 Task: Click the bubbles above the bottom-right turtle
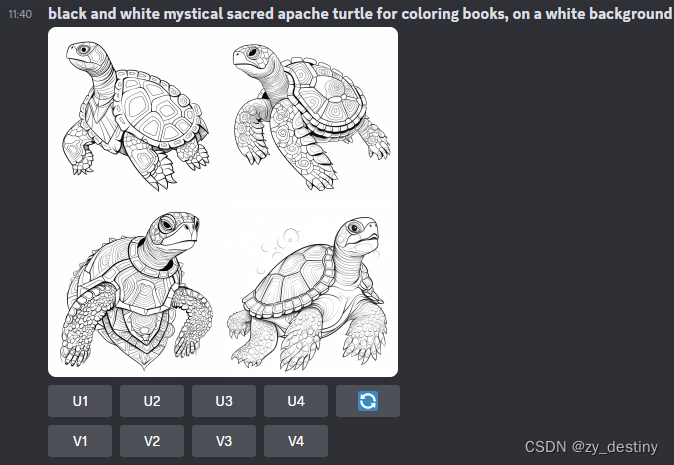click(x=279, y=249)
